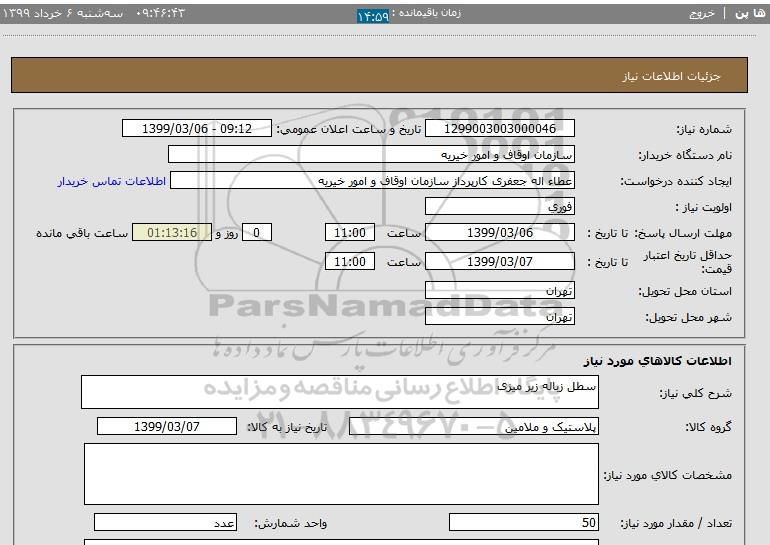Click the counting unit field عدد

(x=165, y=522)
